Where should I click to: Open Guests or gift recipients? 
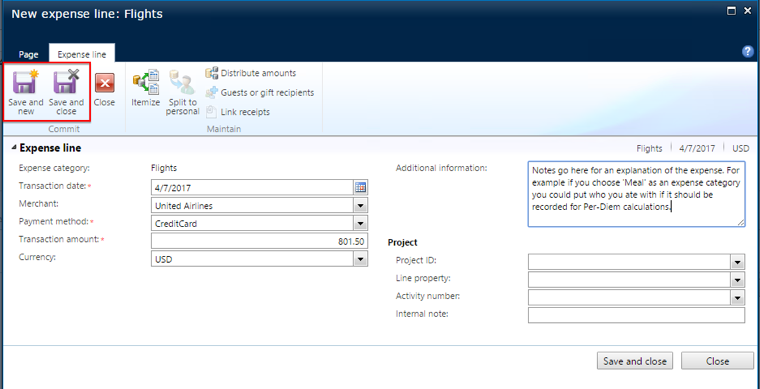260,92
